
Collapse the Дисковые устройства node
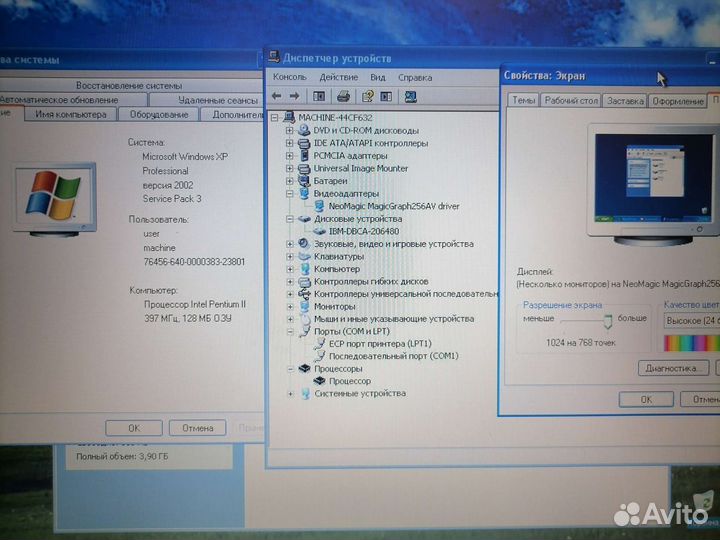(290, 219)
